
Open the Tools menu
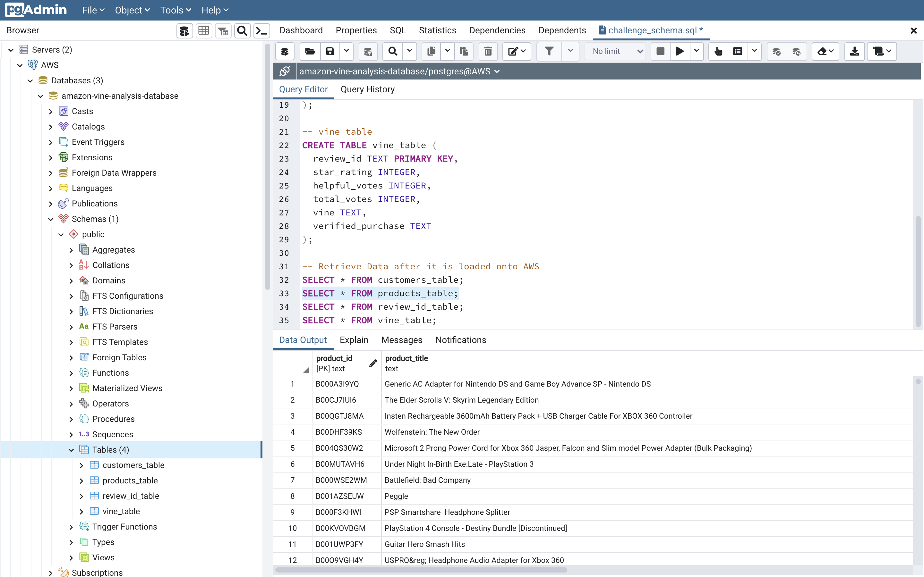point(175,10)
